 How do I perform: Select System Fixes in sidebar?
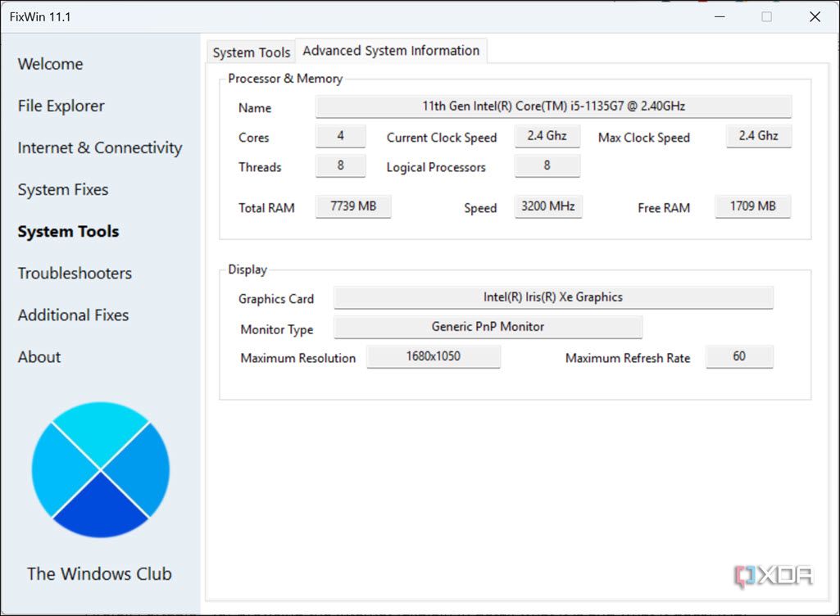coord(63,189)
